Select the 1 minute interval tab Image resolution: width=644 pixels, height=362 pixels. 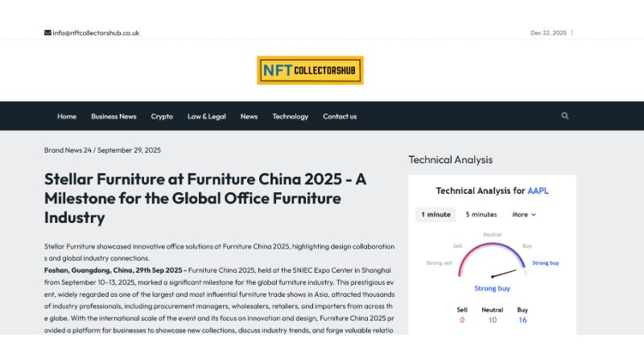[436, 214]
